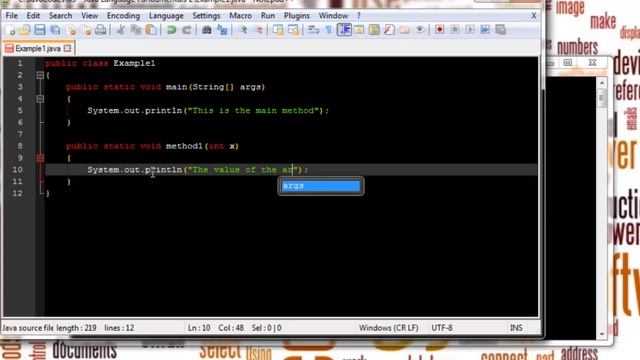Click the Print toolbar icon
The image size is (640, 360).
(100, 30)
